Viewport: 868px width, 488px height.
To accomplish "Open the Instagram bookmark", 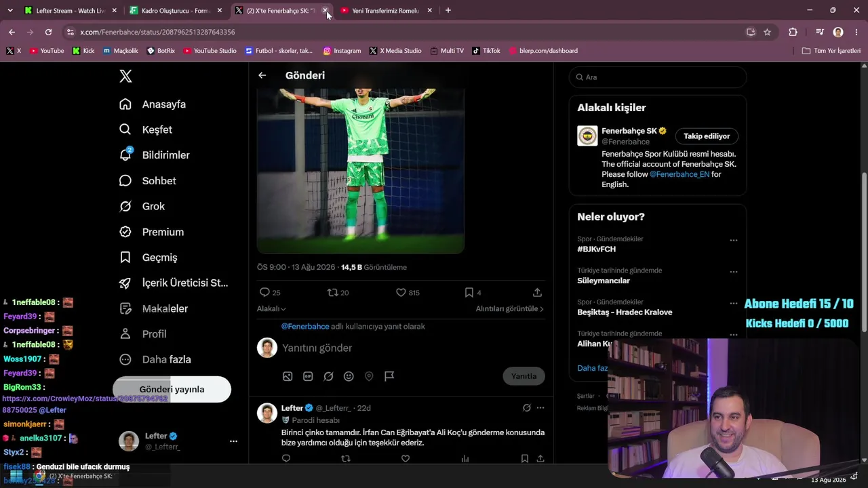I will 342,51.
